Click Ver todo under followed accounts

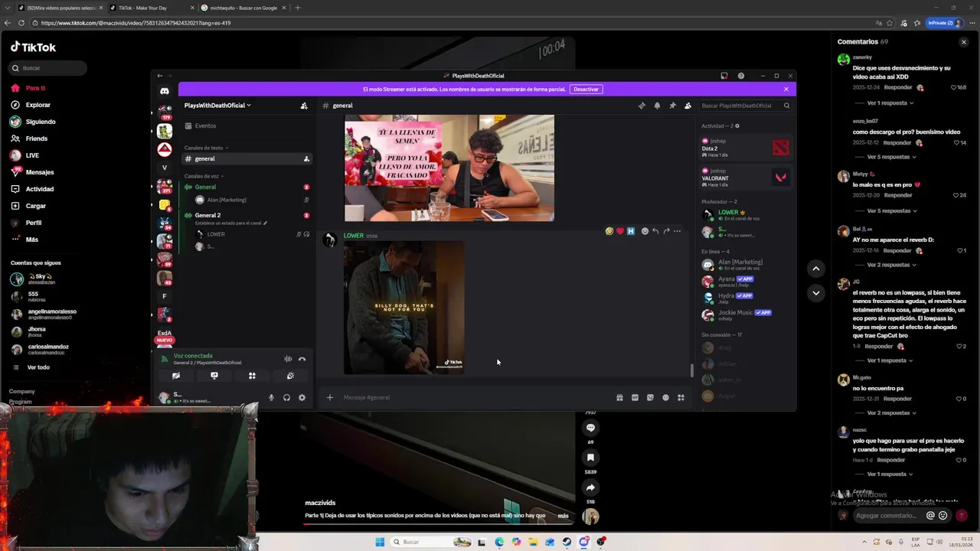point(38,367)
